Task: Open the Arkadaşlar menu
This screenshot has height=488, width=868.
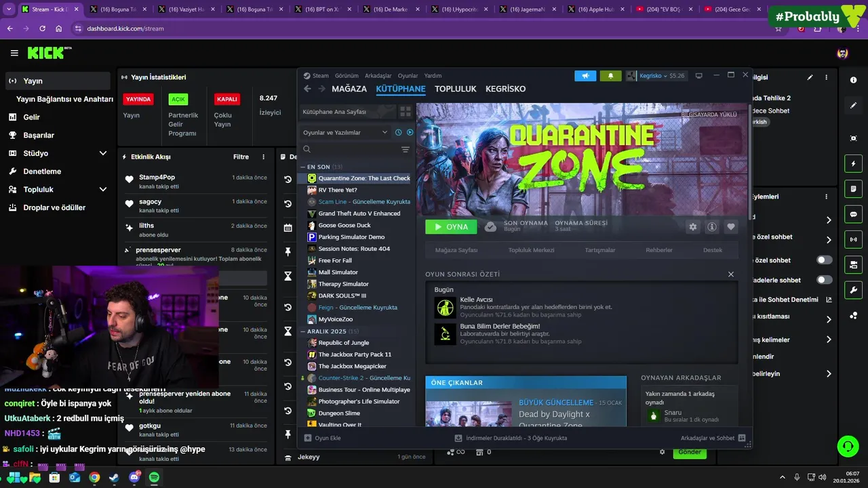Action: coord(378,76)
